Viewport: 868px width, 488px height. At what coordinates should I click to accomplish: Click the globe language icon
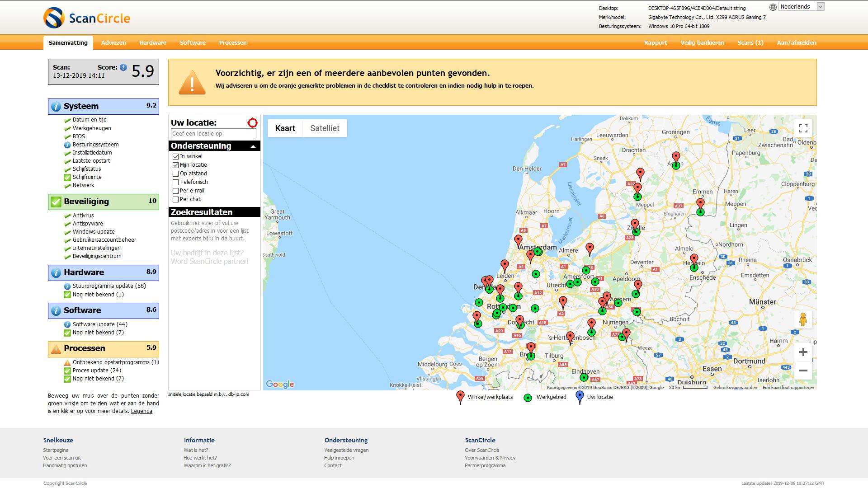(773, 7)
